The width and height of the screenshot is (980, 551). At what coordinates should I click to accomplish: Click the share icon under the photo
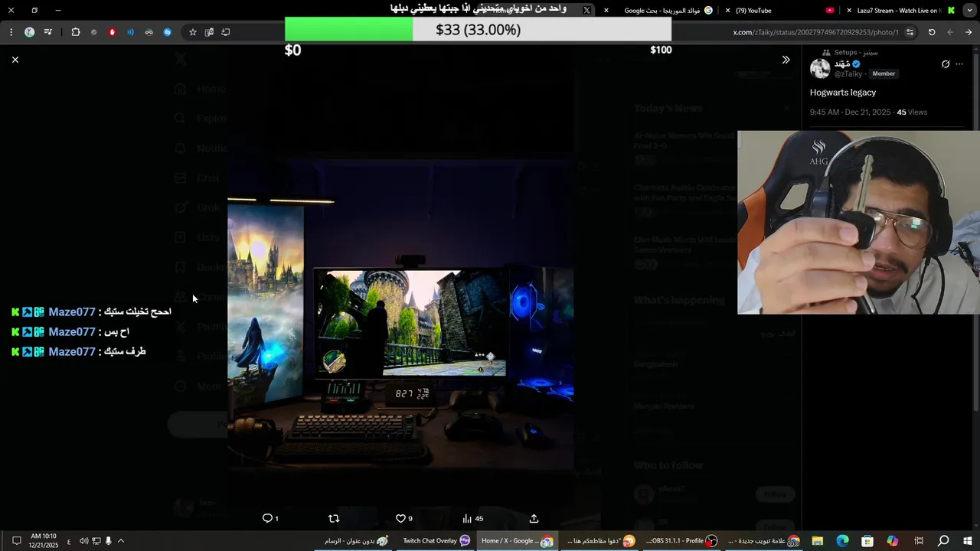[x=534, y=518]
